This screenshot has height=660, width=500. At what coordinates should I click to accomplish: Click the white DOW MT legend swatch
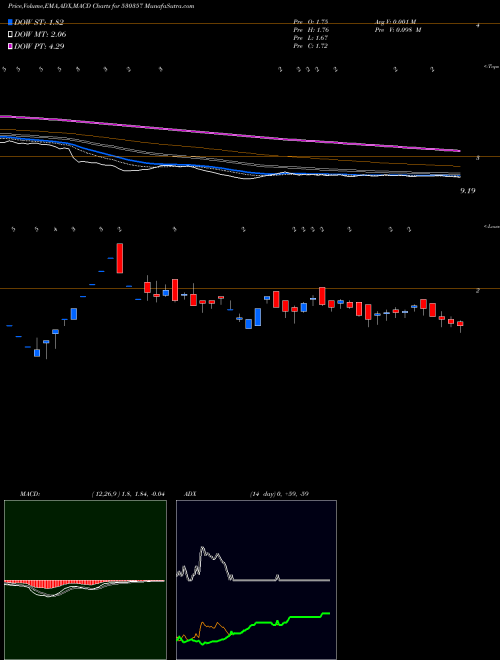point(10,34)
